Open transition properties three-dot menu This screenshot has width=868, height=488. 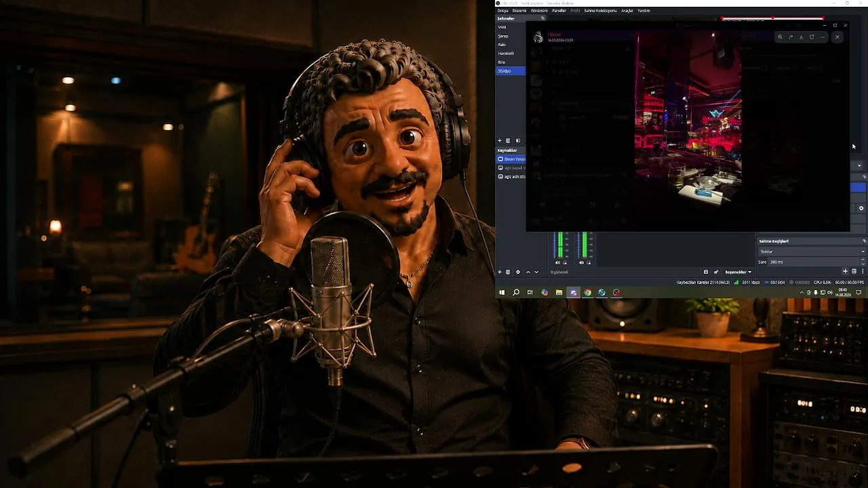pos(863,272)
